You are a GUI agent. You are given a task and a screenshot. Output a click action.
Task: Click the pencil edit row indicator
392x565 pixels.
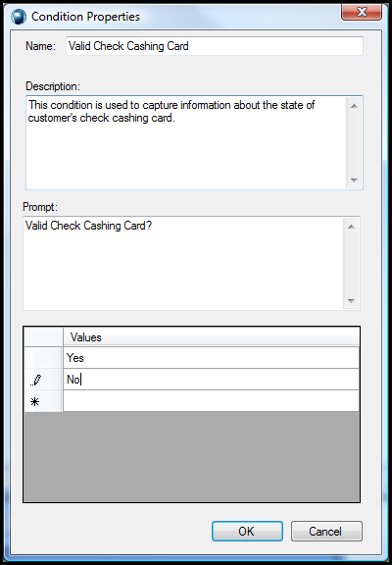pyautogui.click(x=35, y=381)
